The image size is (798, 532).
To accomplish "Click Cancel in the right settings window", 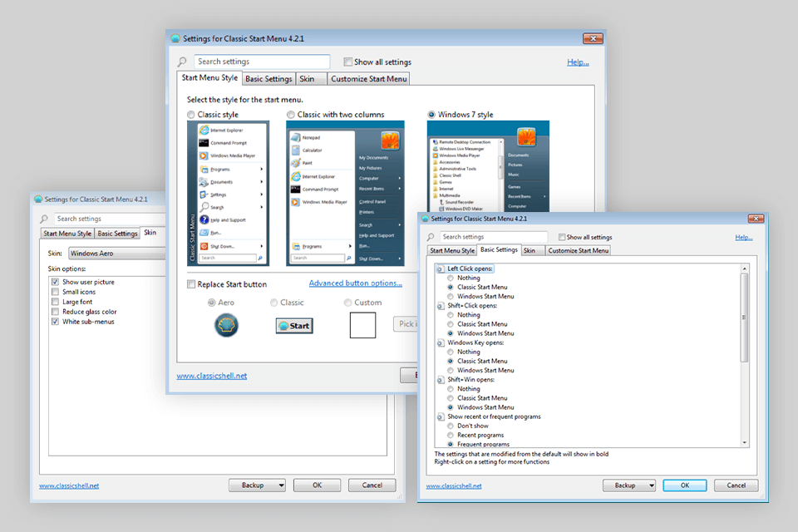I will pos(736,485).
